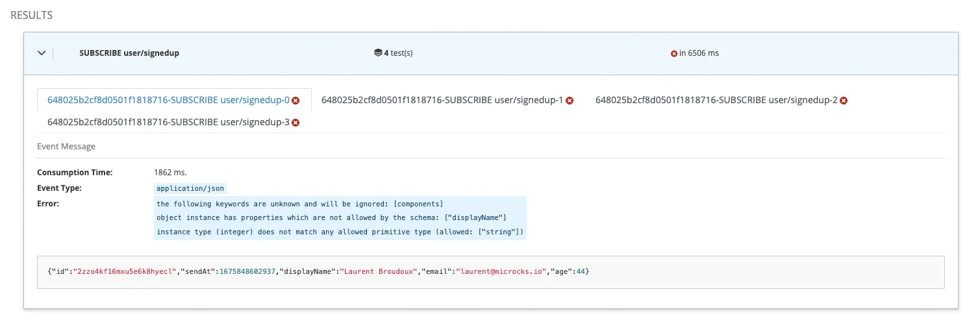Click the 1862 ms consumption time value
The height and width of the screenshot is (331, 980).
(x=170, y=173)
